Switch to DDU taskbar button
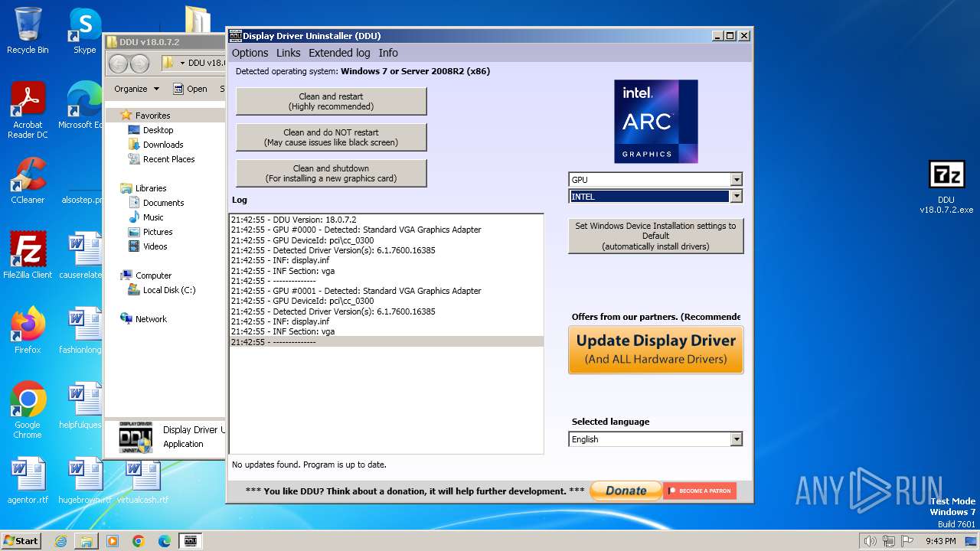 tap(191, 541)
